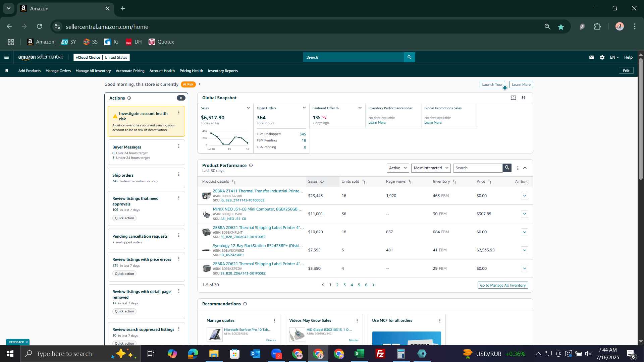Collapse the Product Performance panel
Viewport: 644px width, 362px height.
(525, 168)
